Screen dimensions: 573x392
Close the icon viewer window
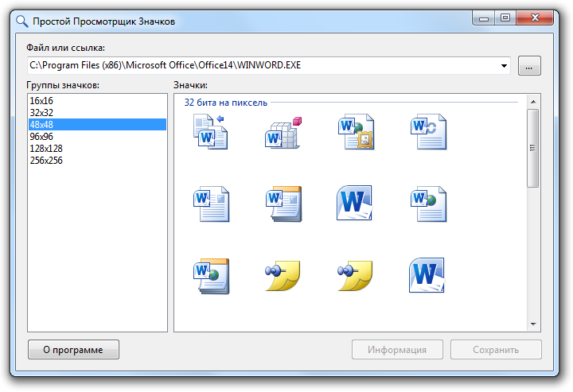point(535,17)
